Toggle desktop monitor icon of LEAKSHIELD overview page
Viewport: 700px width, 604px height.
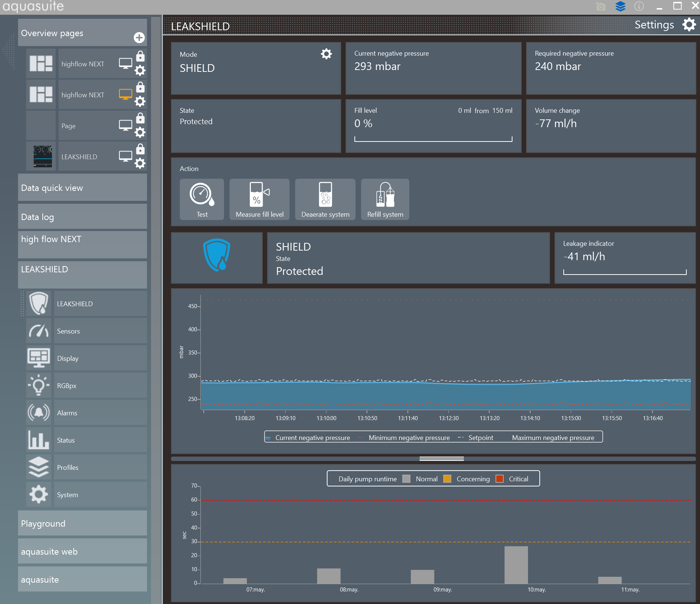[x=126, y=156]
